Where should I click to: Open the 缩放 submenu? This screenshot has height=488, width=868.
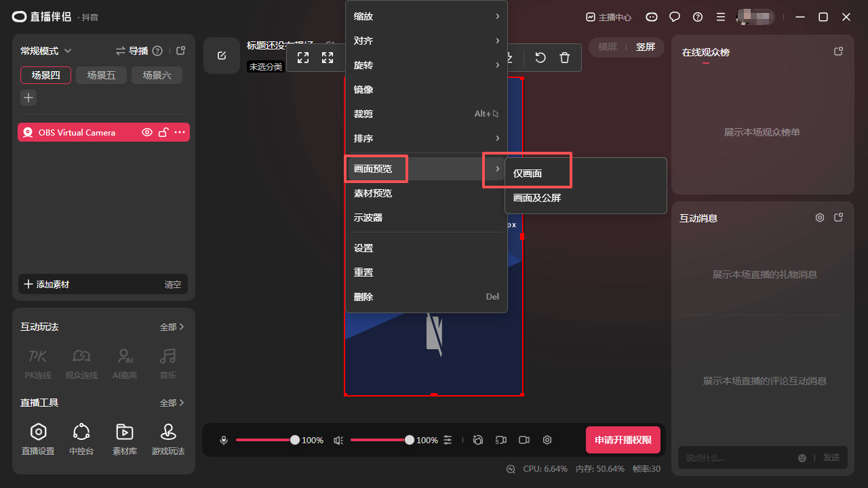click(x=426, y=16)
